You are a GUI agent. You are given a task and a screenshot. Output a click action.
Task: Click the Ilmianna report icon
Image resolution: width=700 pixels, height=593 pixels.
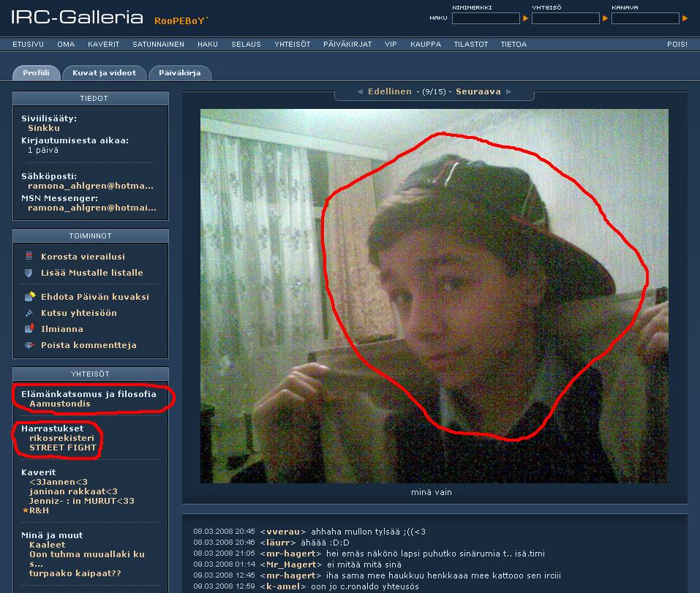[x=29, y=329]
